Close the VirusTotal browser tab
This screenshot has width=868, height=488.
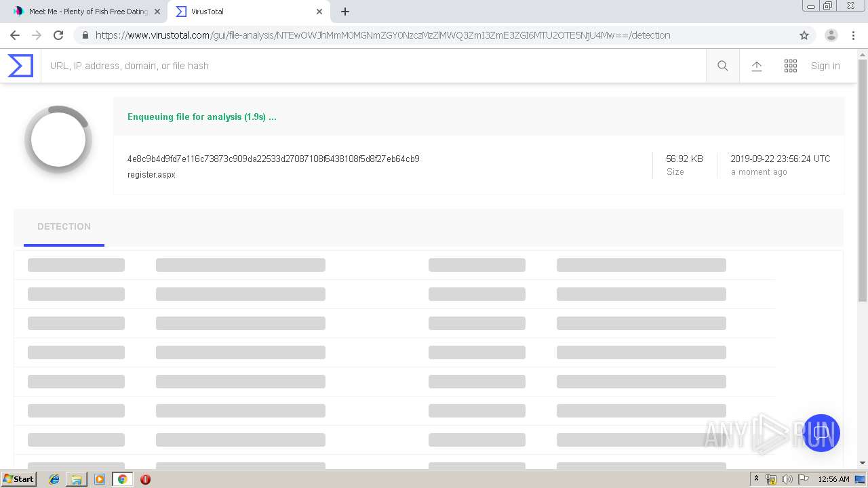pyautogui.click(x=319, y=12)
